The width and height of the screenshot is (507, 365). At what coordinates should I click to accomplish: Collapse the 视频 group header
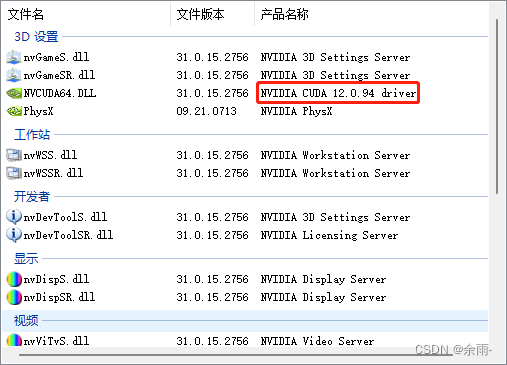click(x=26, y=321)
